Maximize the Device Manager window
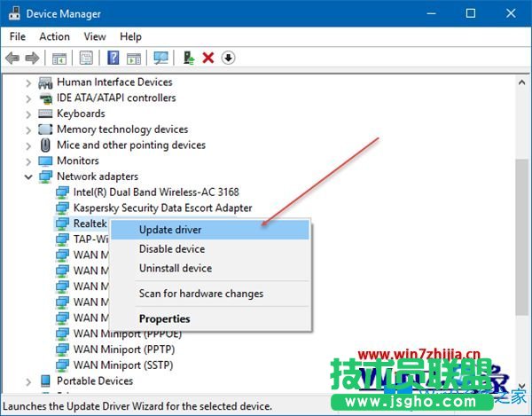 [471, 13]
